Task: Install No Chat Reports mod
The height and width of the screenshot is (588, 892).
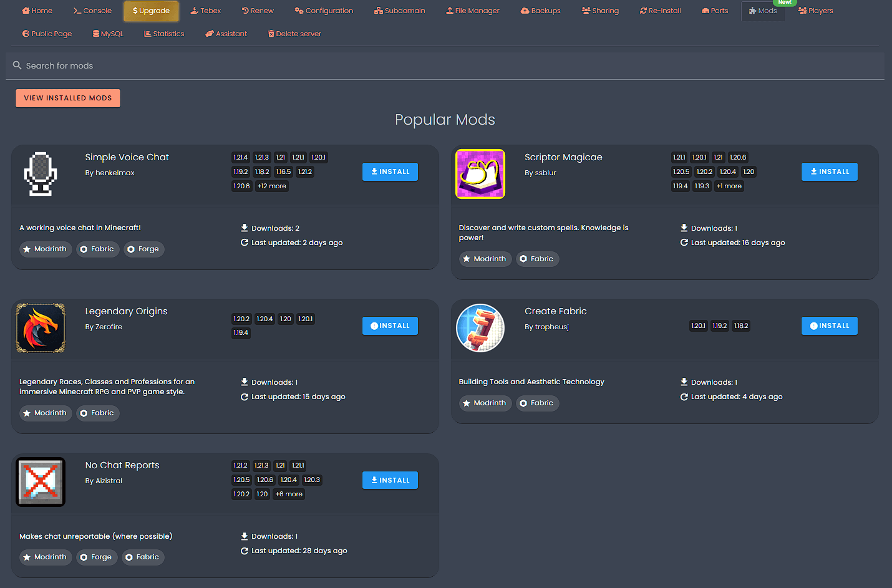Action: click(390, 480)
